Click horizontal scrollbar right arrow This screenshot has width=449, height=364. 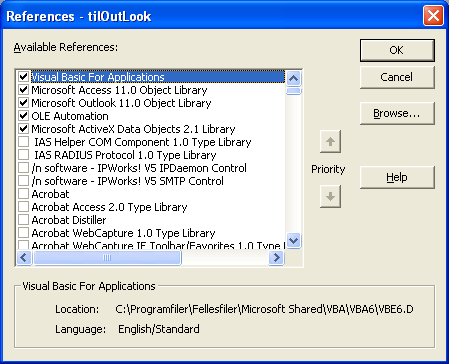pos(276,258)
